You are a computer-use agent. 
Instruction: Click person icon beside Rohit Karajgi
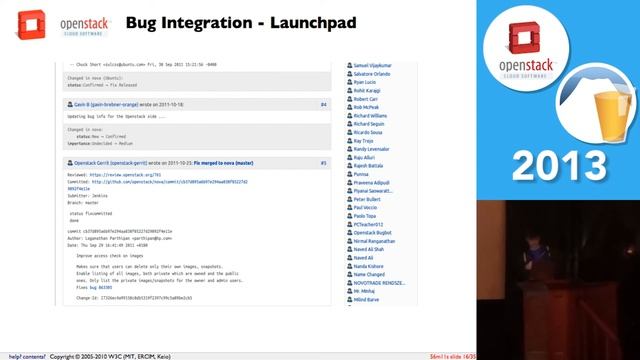pos(350,91)
